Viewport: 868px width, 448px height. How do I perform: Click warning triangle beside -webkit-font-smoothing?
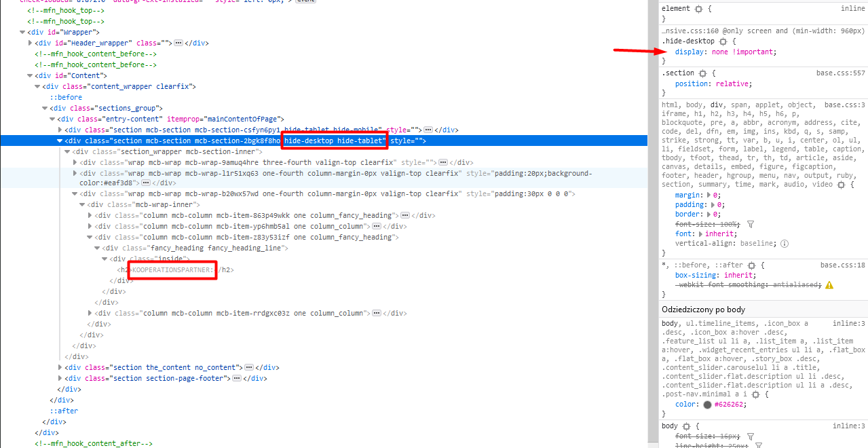coord(829,285)
